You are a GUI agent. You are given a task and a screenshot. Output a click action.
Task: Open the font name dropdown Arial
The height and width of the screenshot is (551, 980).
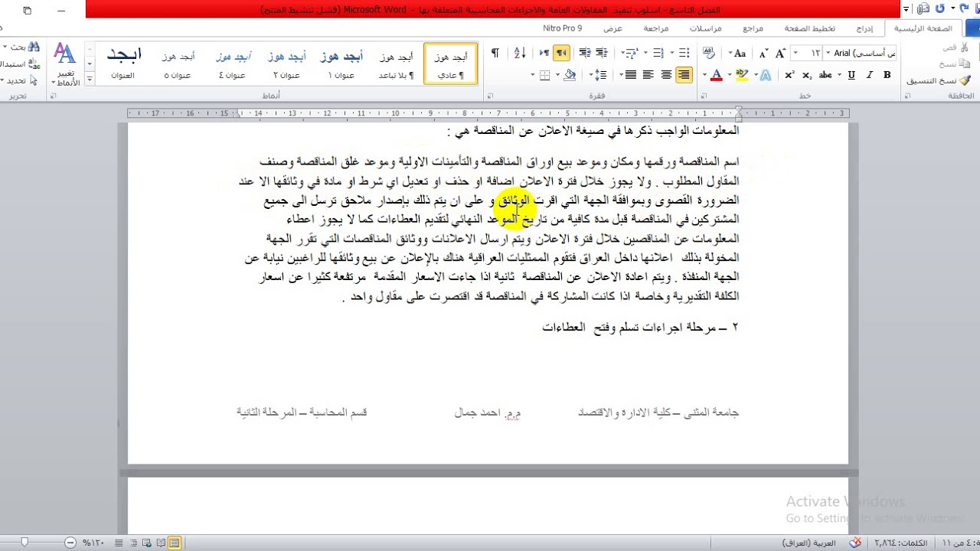(829, 53)
